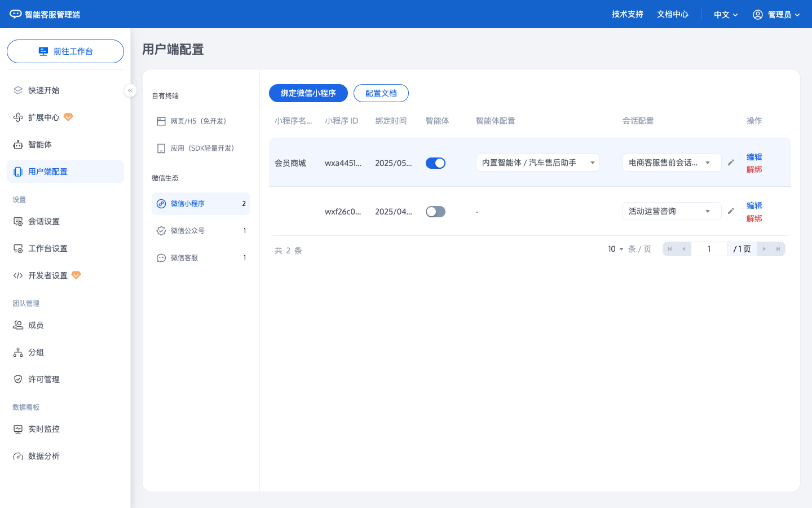The height and width of the screenshot is (508, 812).
Task: Expand the 管理员 account menu
Action: (777, 15)
